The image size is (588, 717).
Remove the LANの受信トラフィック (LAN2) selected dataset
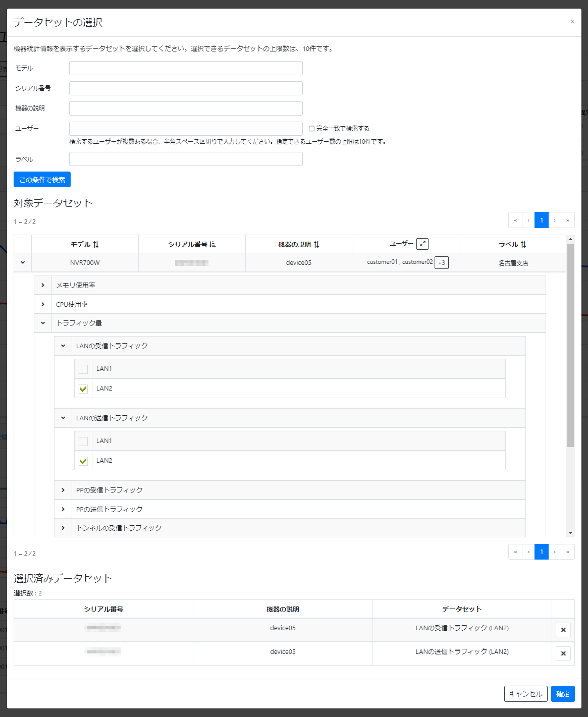tap(563, 630)
